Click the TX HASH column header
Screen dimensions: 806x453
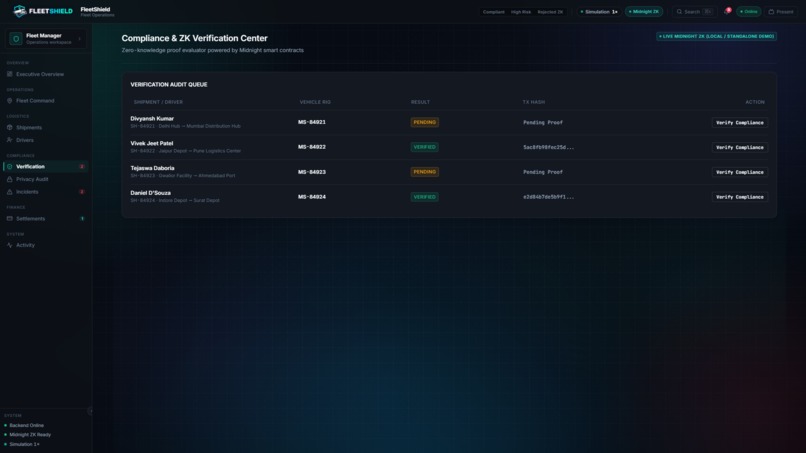(x=534, y=102)
